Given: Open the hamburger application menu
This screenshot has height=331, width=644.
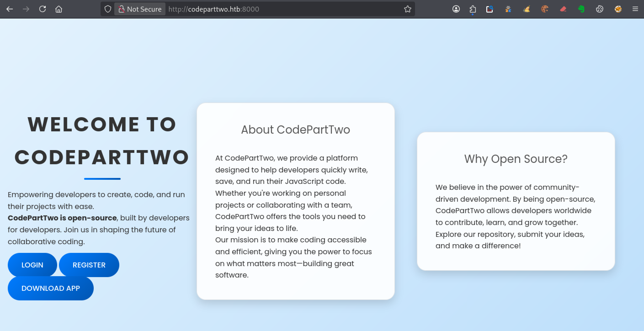Looking at the screenshot, I should click(x=635, y=9).
